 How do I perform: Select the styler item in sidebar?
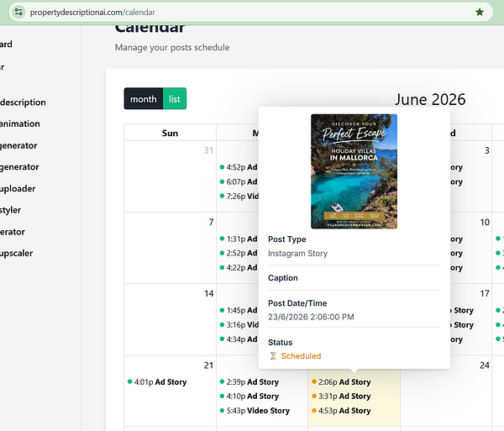(x=11, y=210)
